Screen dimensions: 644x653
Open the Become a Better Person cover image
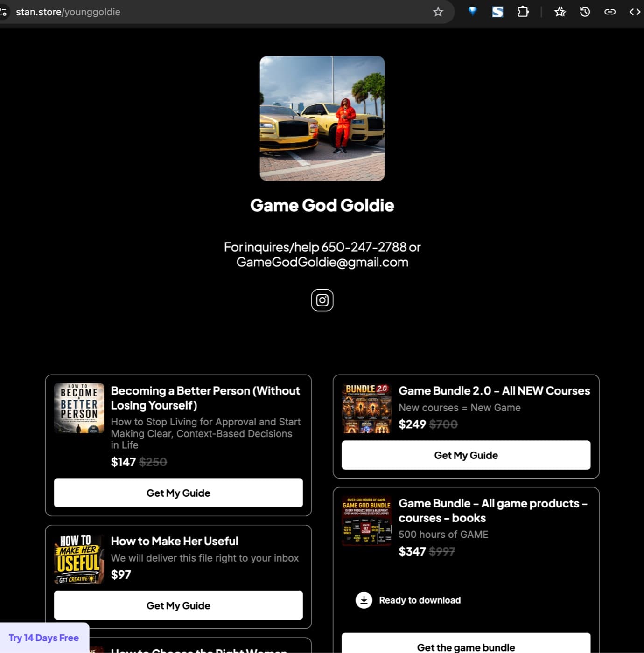click(79, 408)
